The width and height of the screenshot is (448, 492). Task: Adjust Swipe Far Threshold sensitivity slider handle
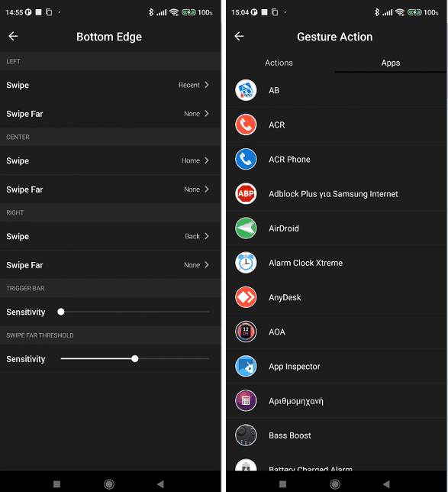(x=135, y=358)
